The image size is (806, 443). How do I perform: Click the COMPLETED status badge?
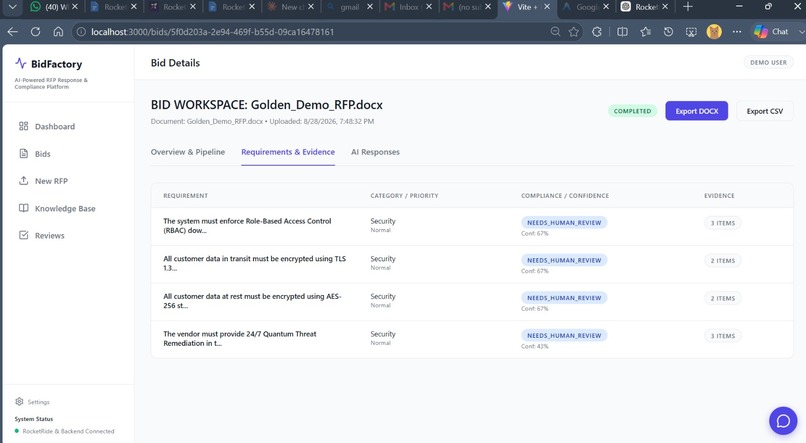coord(632,111)
